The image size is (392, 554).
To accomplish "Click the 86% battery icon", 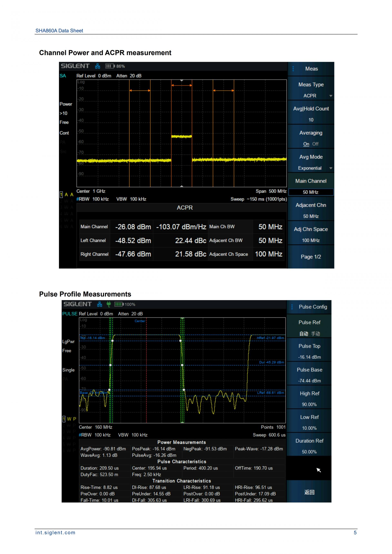I will [110, 66].
